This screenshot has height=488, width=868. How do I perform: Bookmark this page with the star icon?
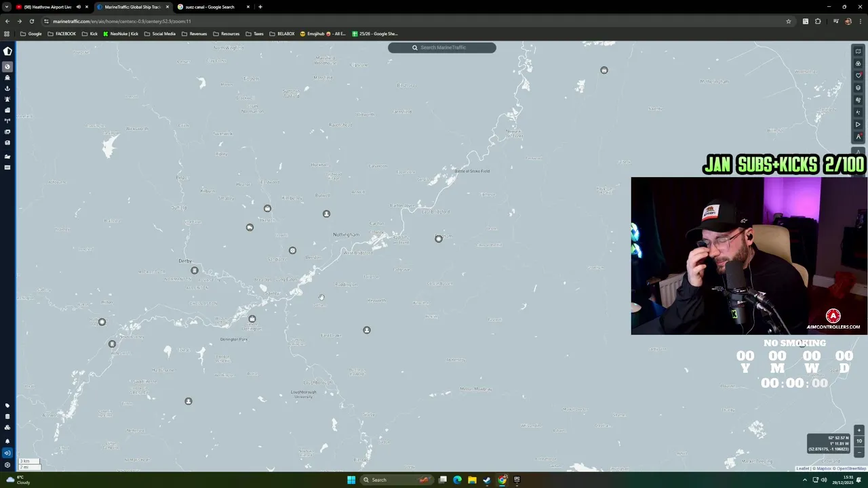click(789, 21)
